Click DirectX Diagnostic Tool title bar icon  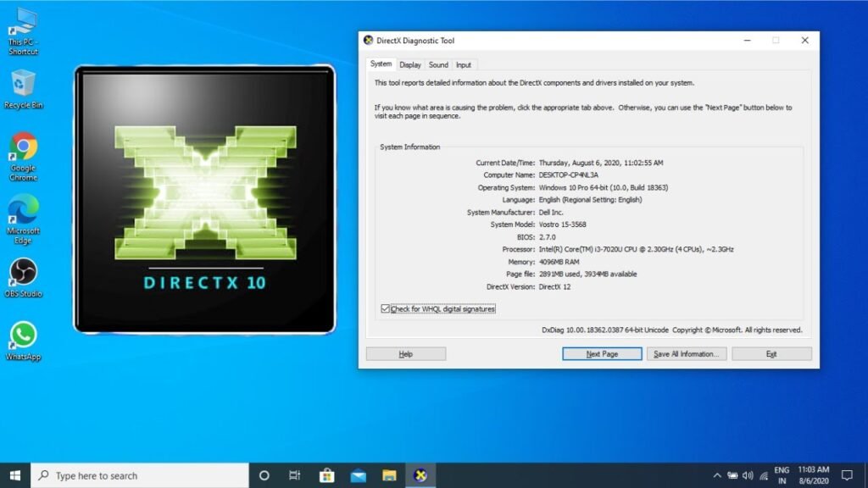pyautogui.click(x=368, y=41)
